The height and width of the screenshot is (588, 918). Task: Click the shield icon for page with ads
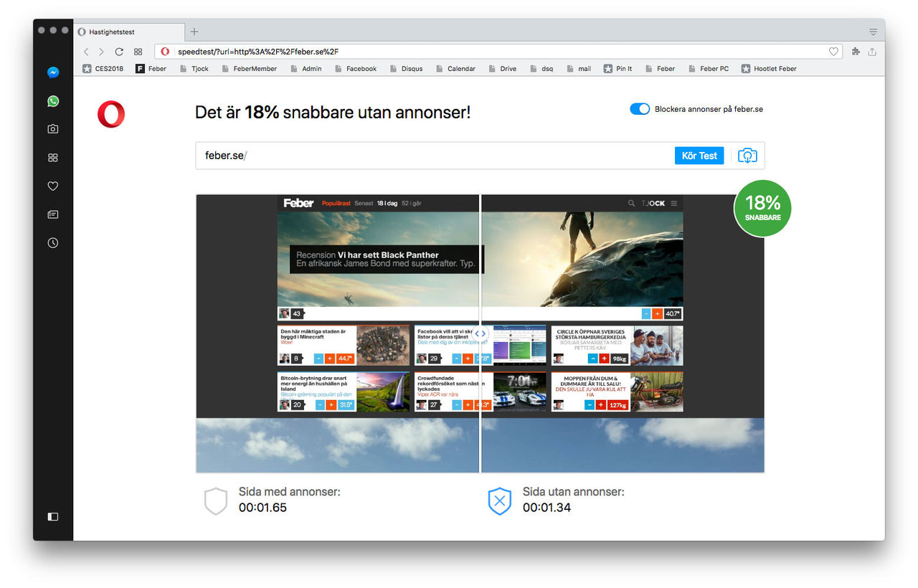coord(216,501)
